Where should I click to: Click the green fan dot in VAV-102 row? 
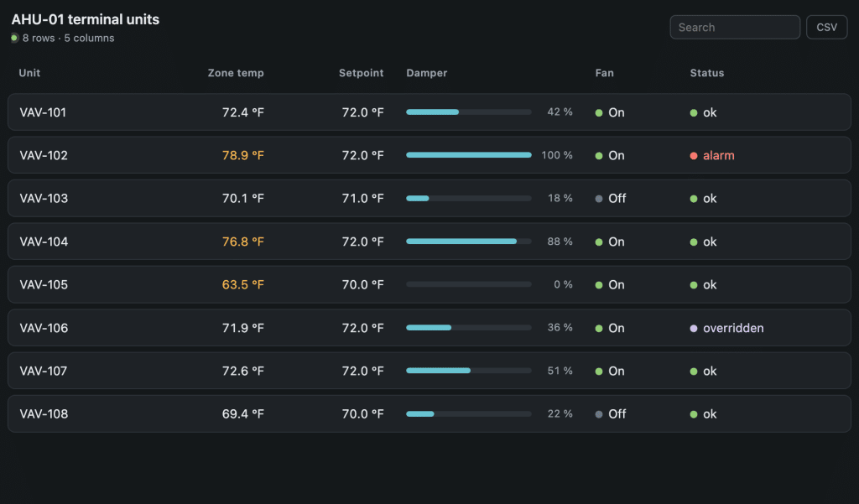pyautogui.click(x=599, y=156)
